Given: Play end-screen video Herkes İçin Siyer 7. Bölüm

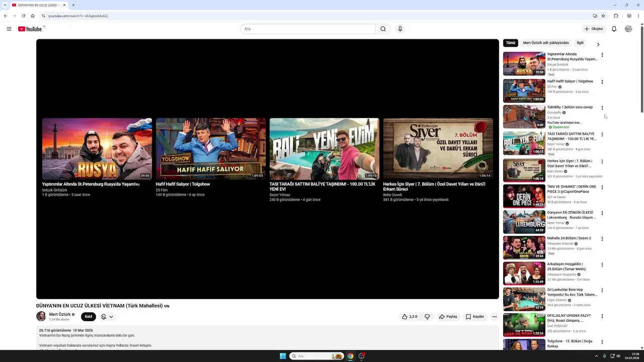Looking at the screenshot, I should 438,149.
